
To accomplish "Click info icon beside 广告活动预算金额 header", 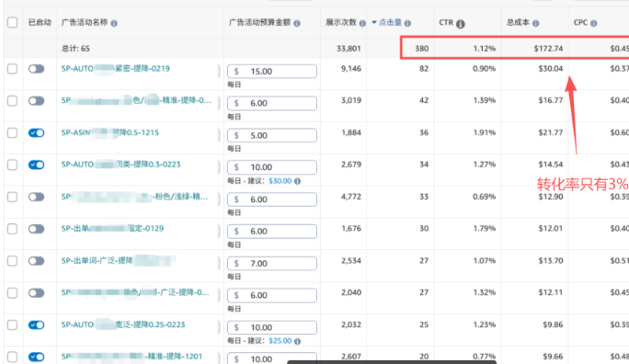I will [x=297, y=23].
